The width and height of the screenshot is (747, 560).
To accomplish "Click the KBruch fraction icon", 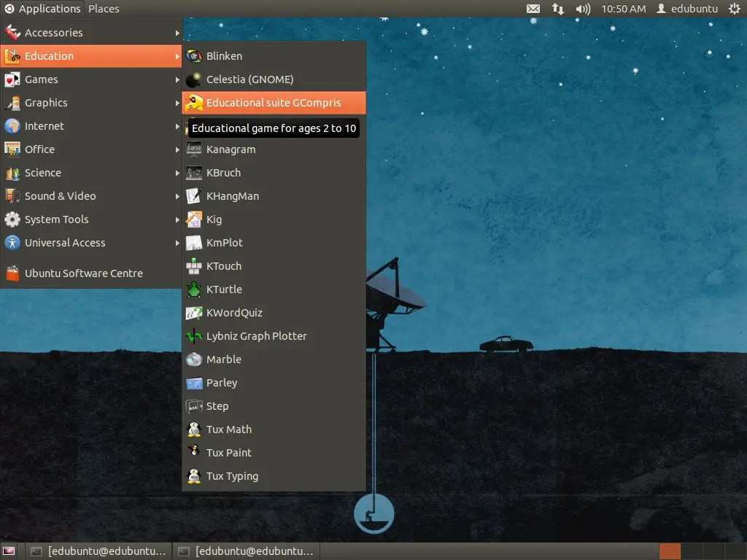I will click(194, 173).
